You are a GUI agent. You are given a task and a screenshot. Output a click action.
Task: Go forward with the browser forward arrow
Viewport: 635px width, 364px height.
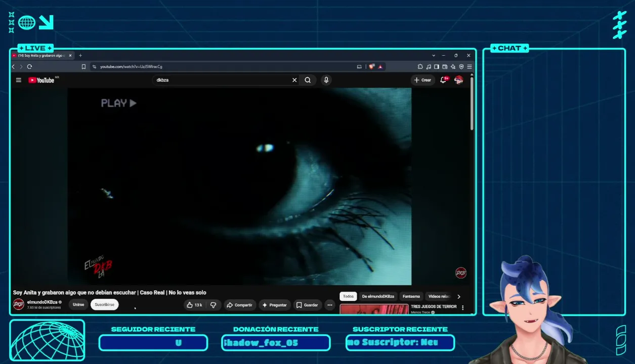tap(21, 66)
